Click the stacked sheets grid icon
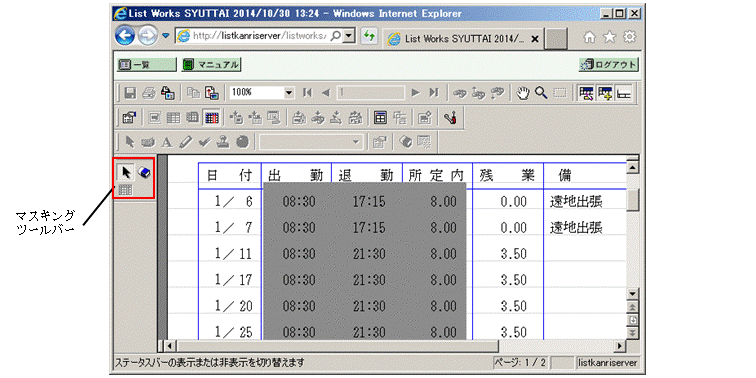The width and height of the screenshot is (756, 378). pos(192,117)
